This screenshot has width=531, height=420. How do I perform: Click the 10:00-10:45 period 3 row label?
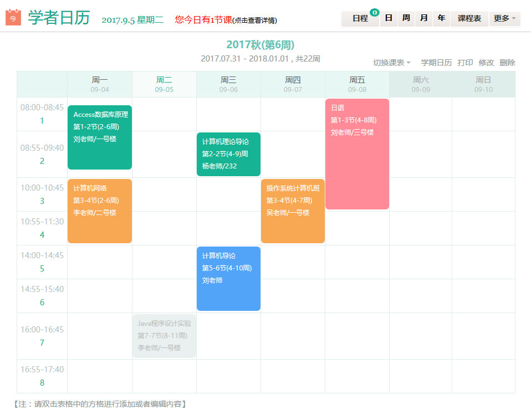tap(42, 194)
